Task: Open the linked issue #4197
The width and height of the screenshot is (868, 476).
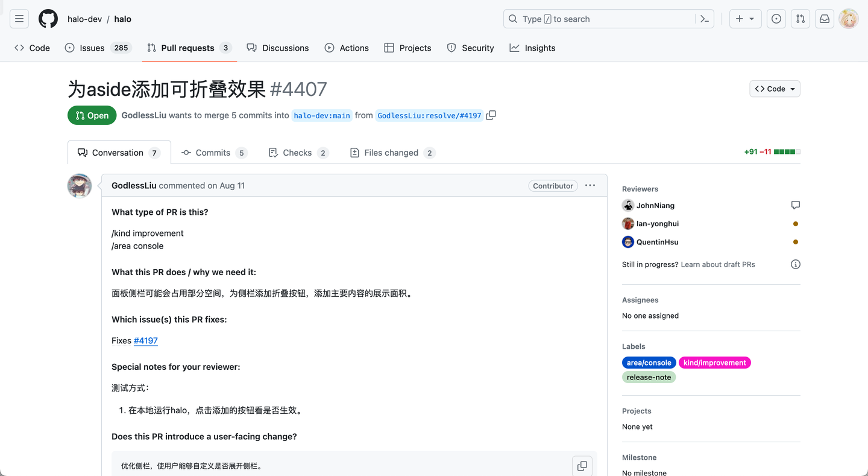Action: [x=146, y=341]
